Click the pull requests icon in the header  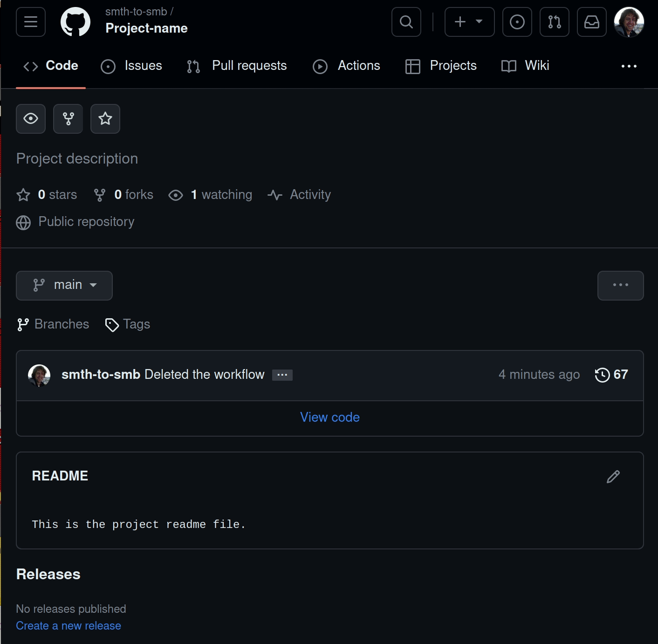[554, 21]
